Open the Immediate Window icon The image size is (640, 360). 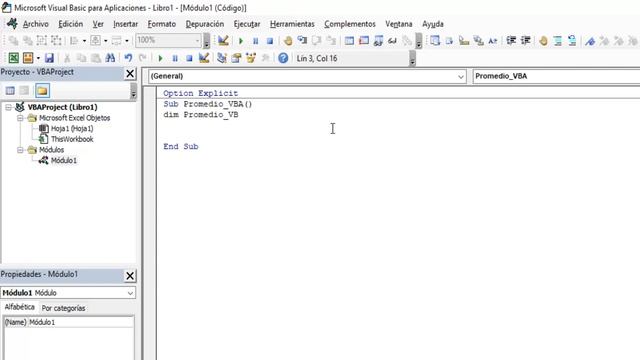364,40
